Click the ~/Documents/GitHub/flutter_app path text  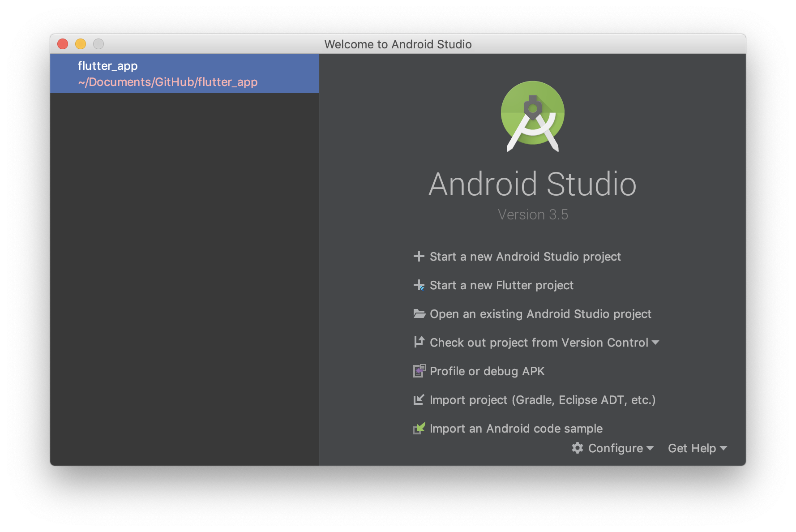168,82
